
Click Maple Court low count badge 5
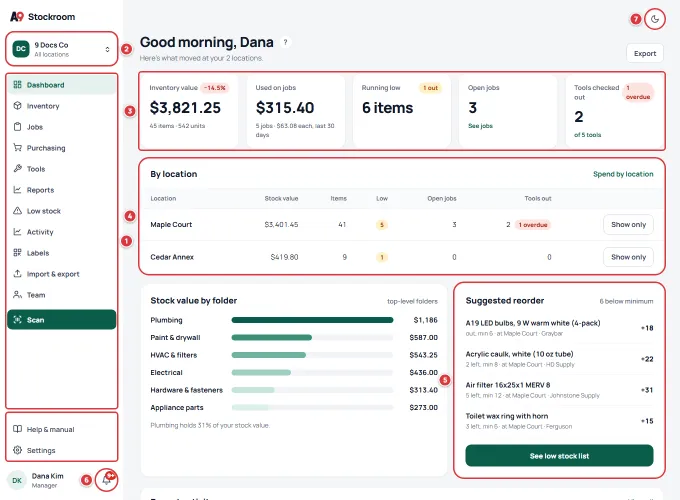coord(382,225)
